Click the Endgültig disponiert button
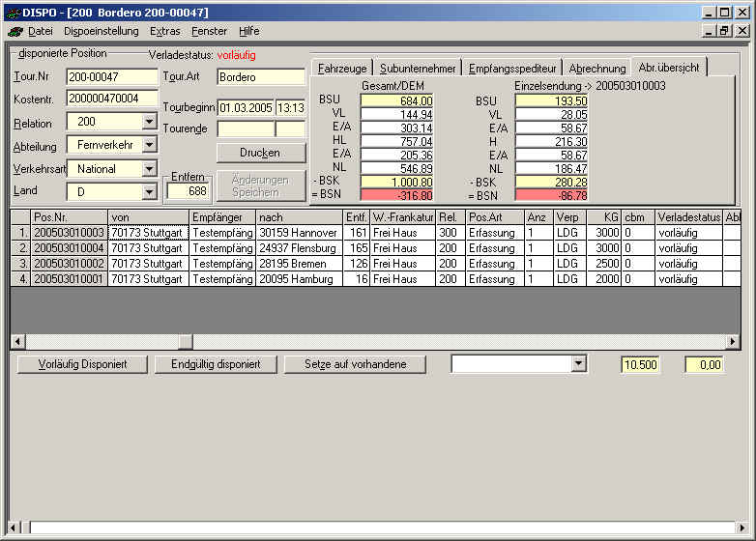 click(215, 364)
